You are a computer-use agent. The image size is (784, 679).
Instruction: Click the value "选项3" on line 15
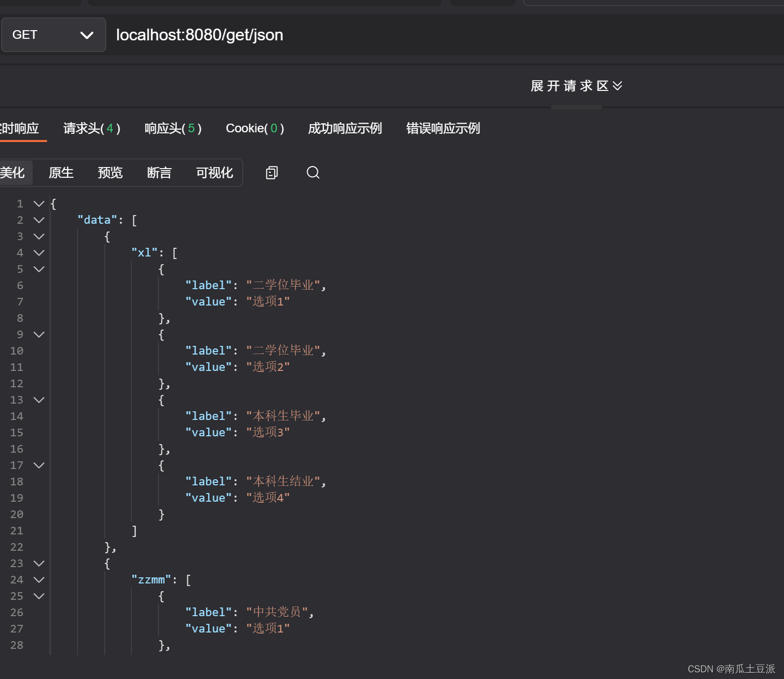click(268, 432)
